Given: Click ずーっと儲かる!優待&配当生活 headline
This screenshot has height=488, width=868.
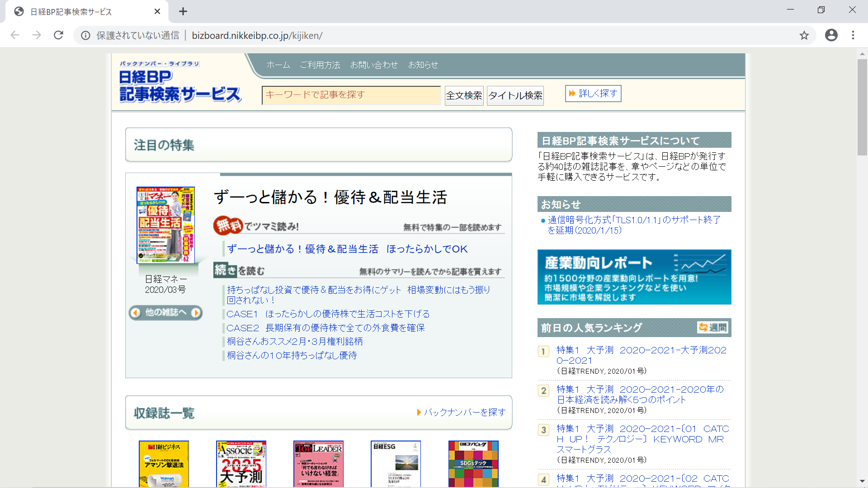Looking at the screenshot, I should coord(330,197).
